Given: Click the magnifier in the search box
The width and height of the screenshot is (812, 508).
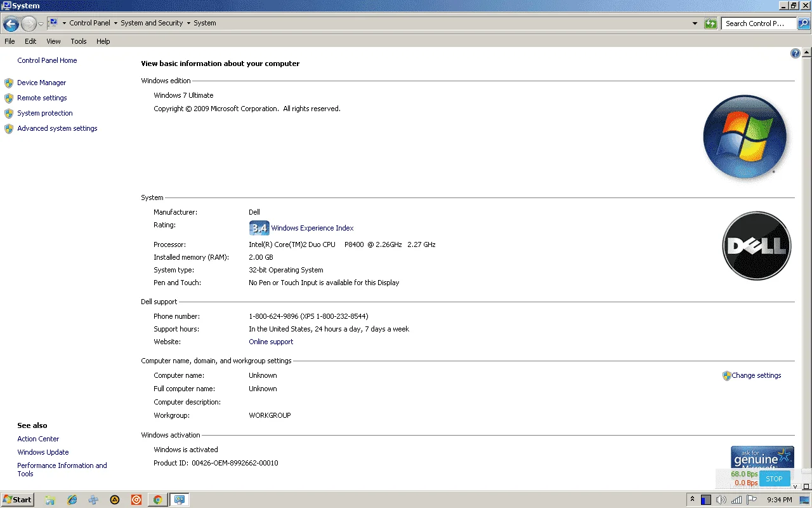Looking at the screenshot, I should 803,23.
